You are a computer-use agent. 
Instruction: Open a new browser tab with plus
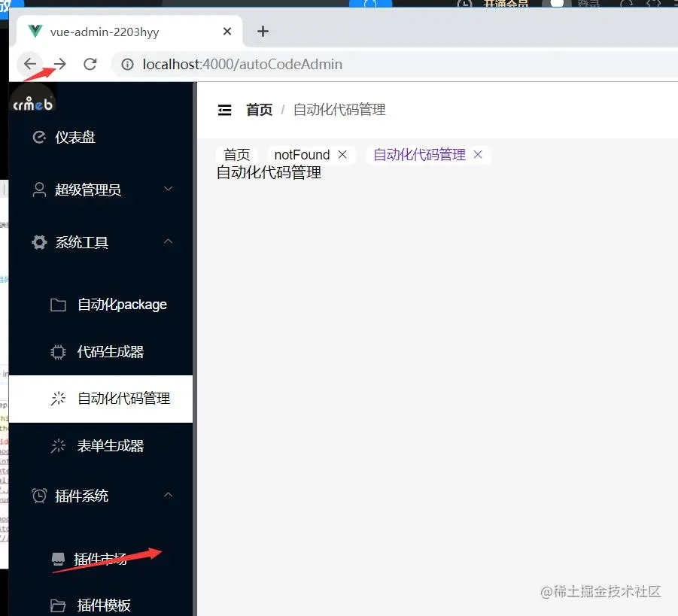[263, 31]
